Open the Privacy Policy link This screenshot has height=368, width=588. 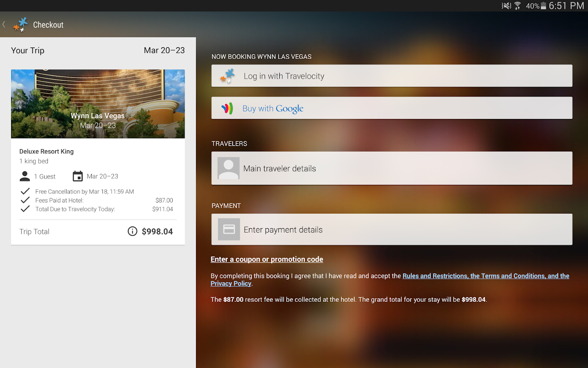click(231, 283)
